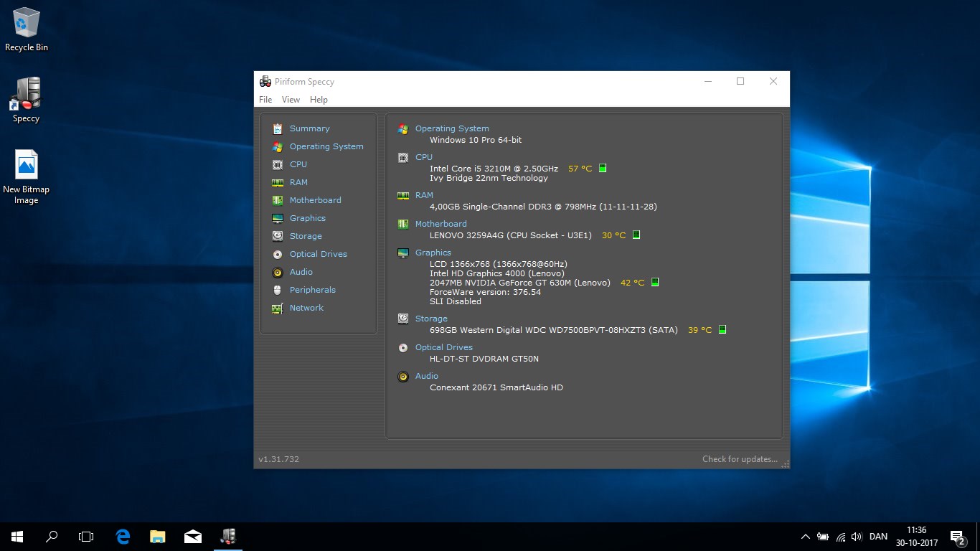This screenshot has width=980, height=551.
Task: Click the Windows 10 Pro 64-bit text
Action: [476, 140]
